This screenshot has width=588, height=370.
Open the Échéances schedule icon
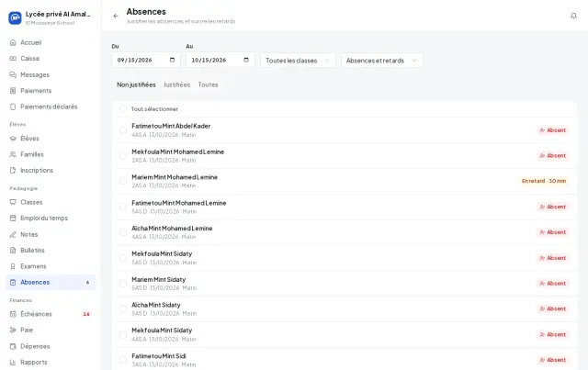click(x=13, y=314)
